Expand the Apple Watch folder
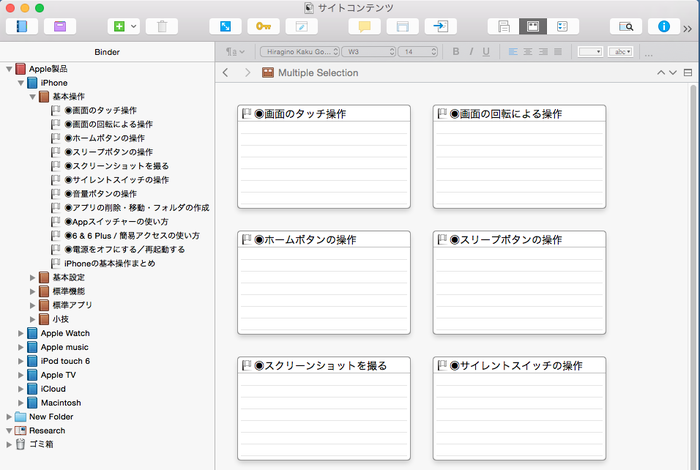Viewport: 700px width, 470px height. pos(21,333)
